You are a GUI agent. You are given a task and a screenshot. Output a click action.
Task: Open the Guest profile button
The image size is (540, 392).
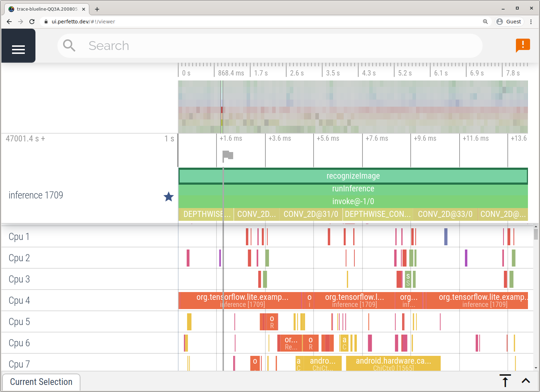point(509,22)
